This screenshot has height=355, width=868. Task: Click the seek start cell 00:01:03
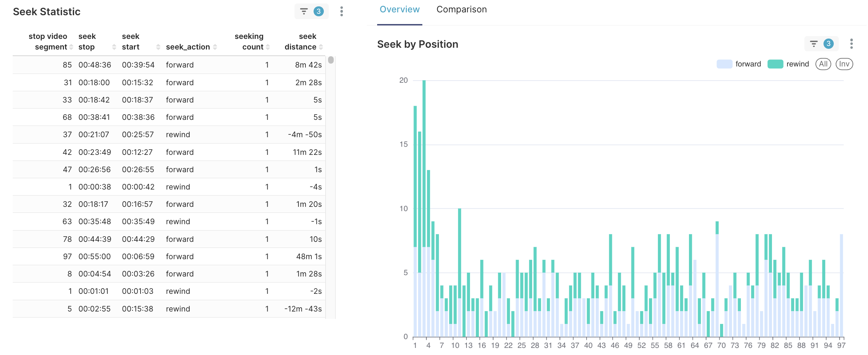point(138,291)
